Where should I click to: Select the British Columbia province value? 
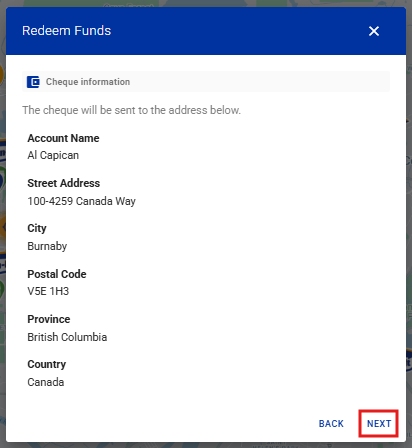point(67,337)
